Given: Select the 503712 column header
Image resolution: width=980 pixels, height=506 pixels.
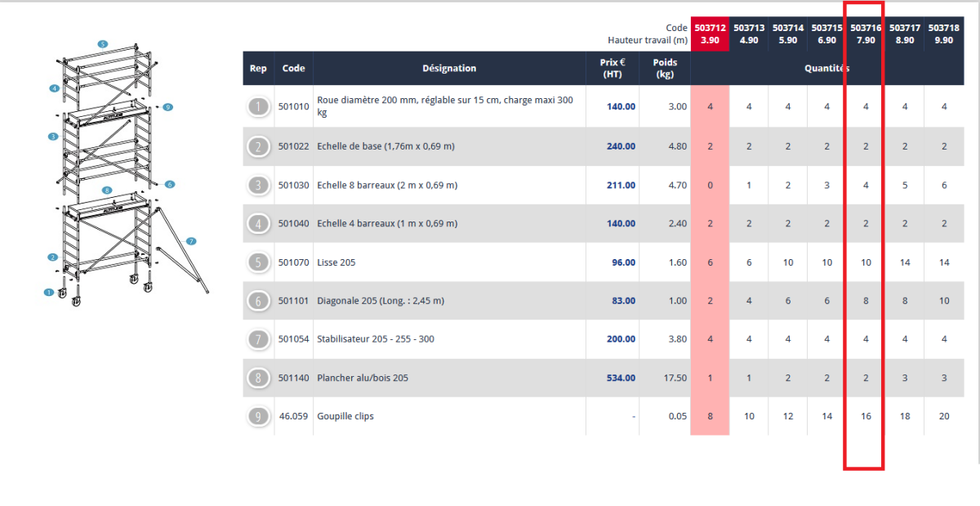Looking at the screenshot, I should [x=710, y=34].
